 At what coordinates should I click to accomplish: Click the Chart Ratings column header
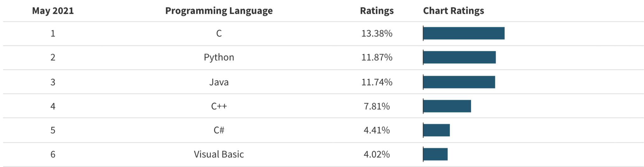[453, 11]
